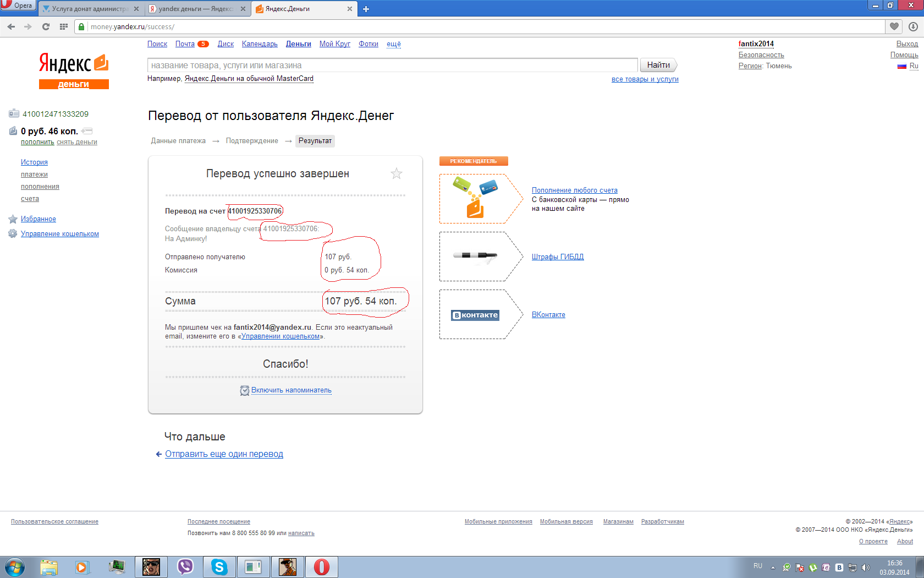Click the card icon next to balance
The width and height of the screenshot is (924, 578).
point(87,131)
